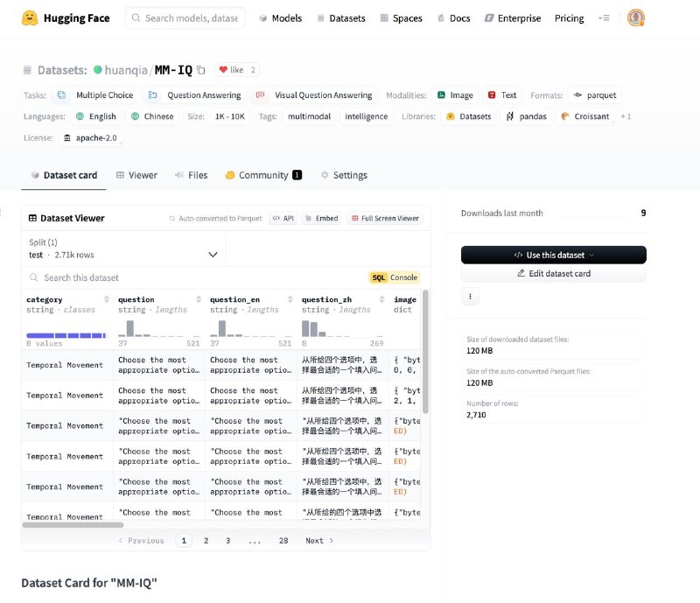Click the Search this dataset field
Viewport: 700px width, 603px height.
[x=196, y=277]
